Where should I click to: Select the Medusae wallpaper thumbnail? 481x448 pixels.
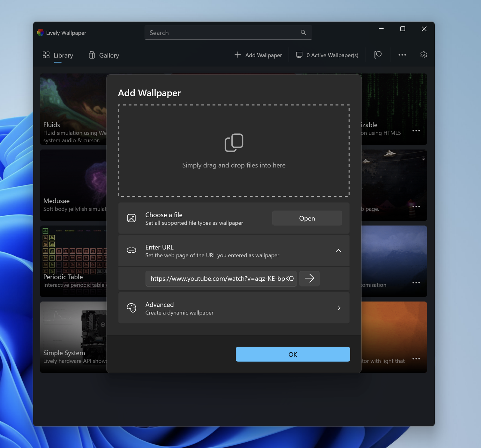73,185
